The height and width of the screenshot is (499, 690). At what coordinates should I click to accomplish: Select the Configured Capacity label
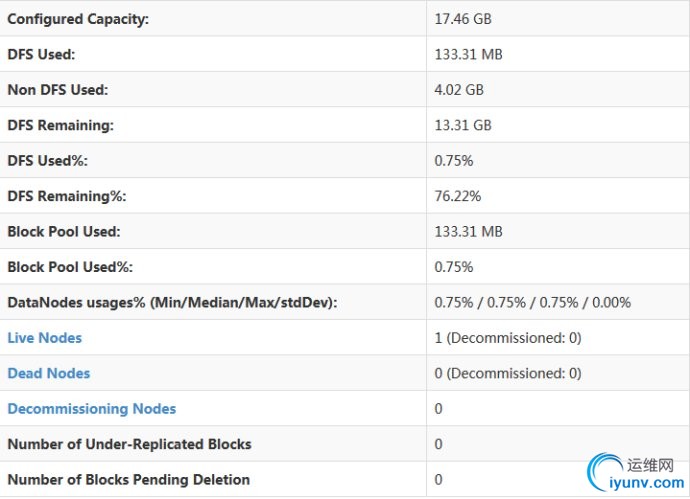(78, 19)
